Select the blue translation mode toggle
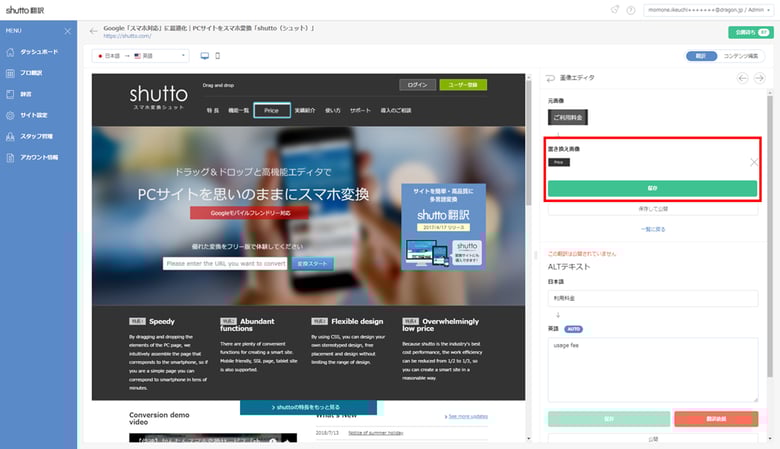Image resolution: width=780 pixels, height=449 pixels. pos(701,56)
